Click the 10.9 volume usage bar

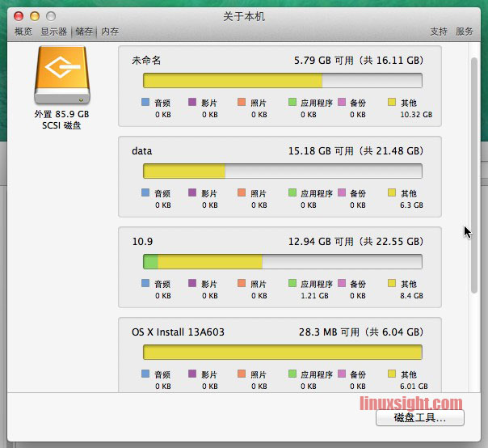(283, 261)
